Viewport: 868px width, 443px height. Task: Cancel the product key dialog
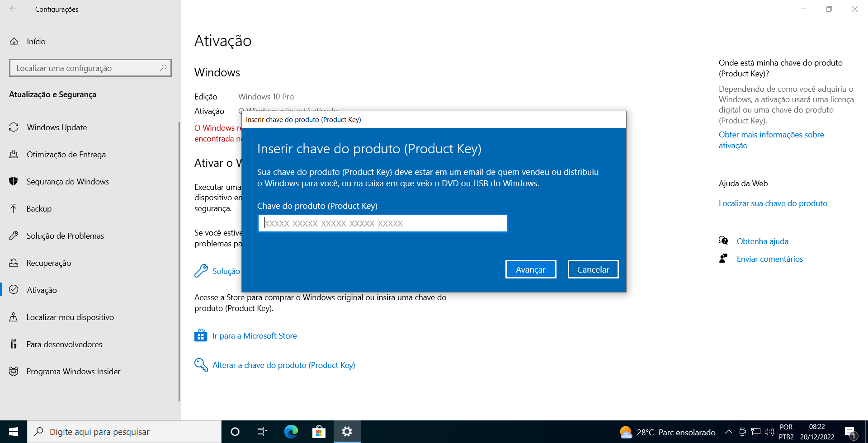click(593, 269)
